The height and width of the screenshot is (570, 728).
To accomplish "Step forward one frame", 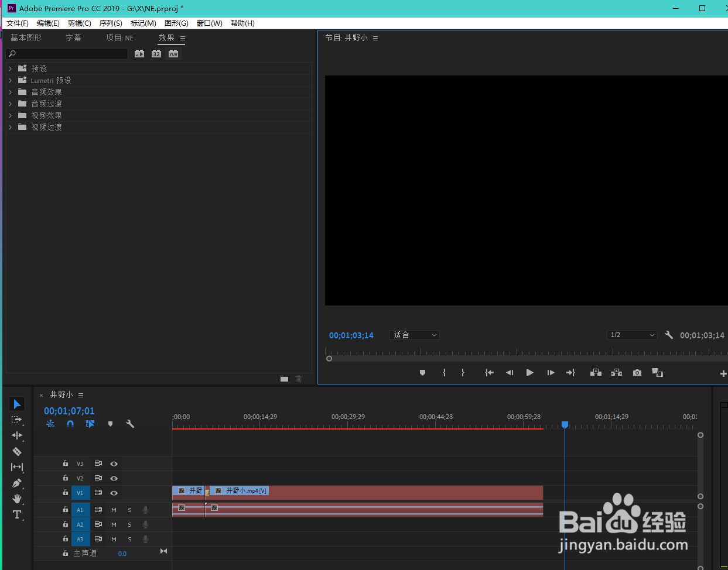I will pyautogui.click(x=551, y=373).
